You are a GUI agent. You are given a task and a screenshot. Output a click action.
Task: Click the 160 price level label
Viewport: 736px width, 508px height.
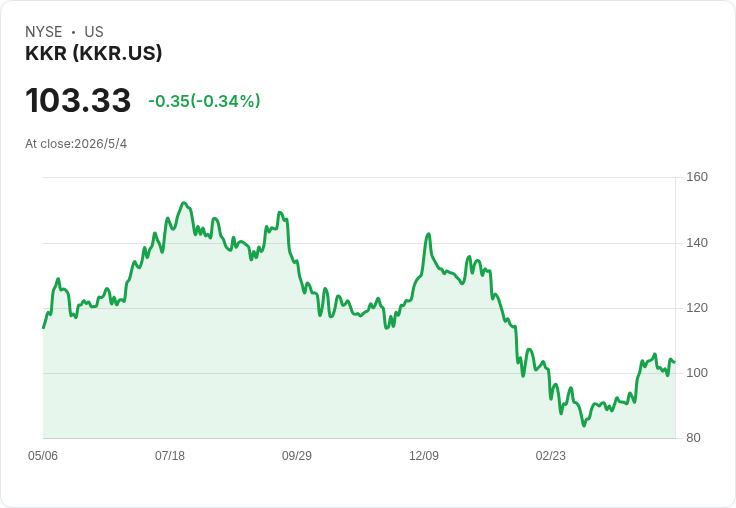(x=697, y=177)
